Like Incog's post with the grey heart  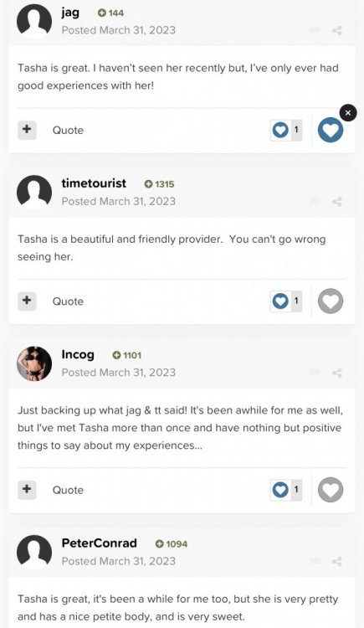(x=331, y=490)
